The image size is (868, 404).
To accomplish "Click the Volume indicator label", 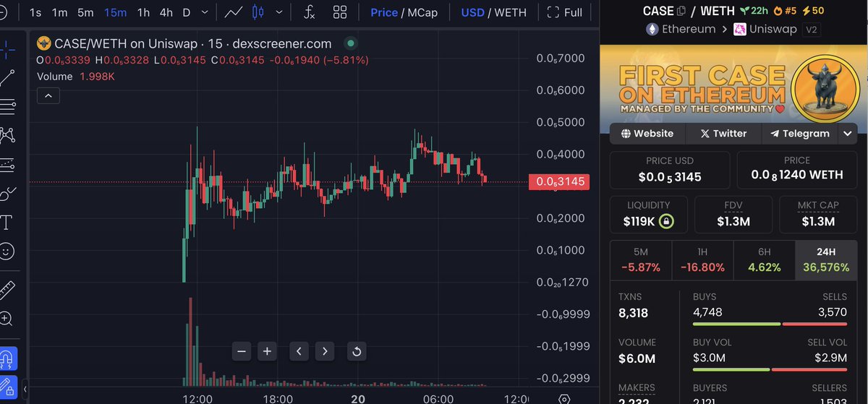I will click(54, 77).
